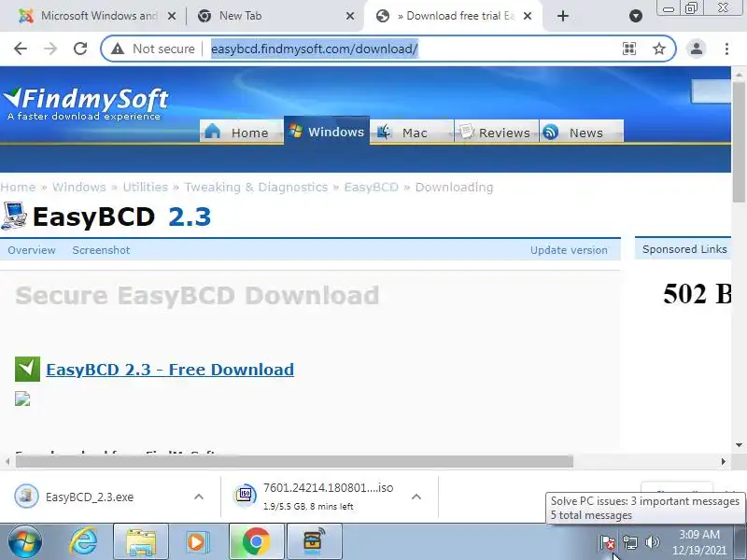
Task: Click the Home breadcrumb link
Action: 18,188
